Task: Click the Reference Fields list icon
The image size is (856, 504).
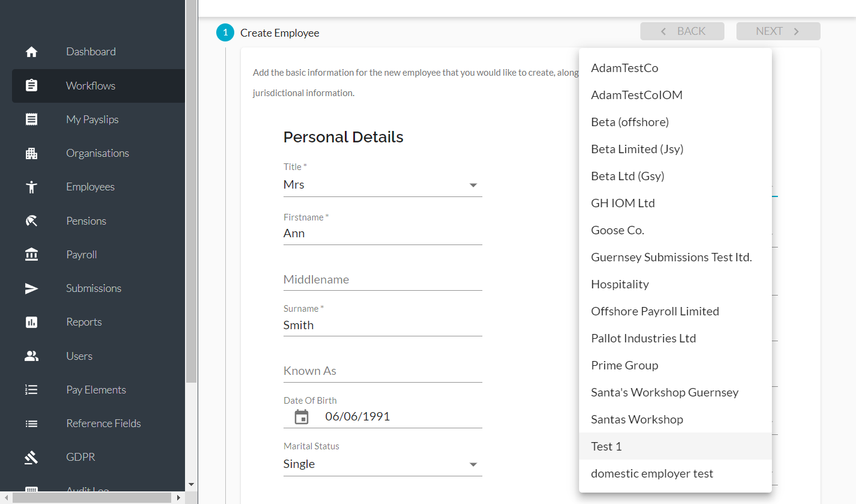Action: coord(32,424)
